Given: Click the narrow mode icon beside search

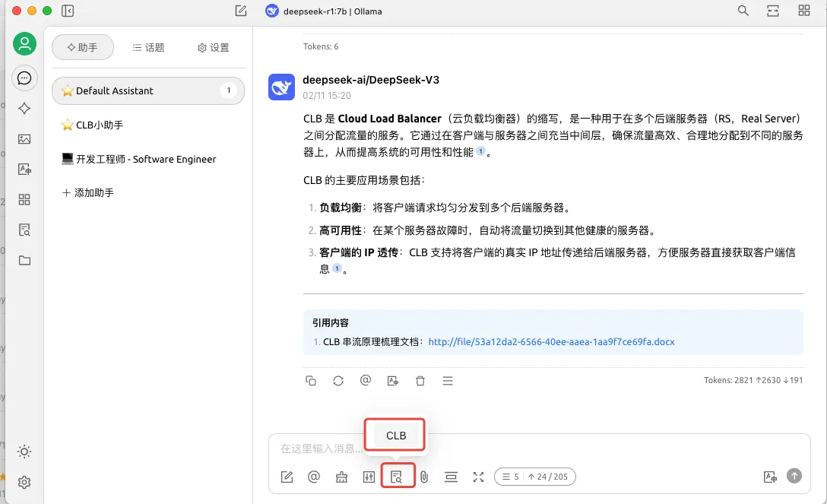Looking at the screenshot, I should [773, 11].
